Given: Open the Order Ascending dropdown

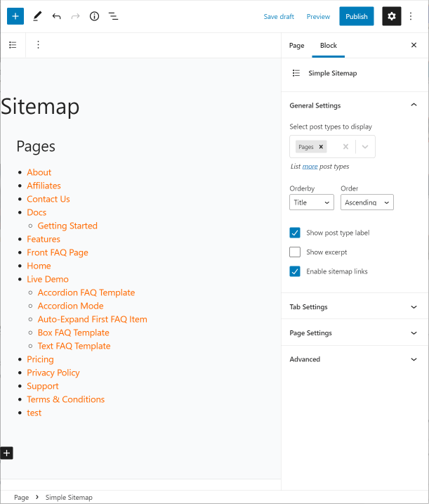Looking at the screenshot, I should pyautogui.click(x=367, y=202).
